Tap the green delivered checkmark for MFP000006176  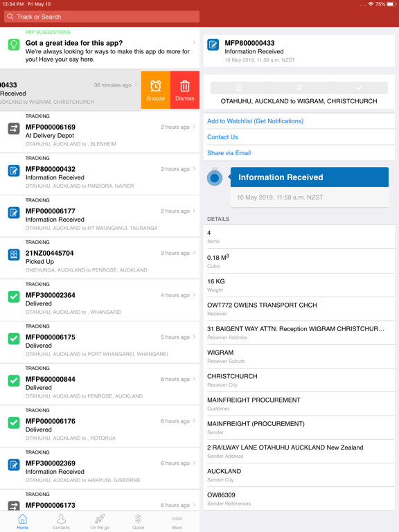tap(14, 423)
